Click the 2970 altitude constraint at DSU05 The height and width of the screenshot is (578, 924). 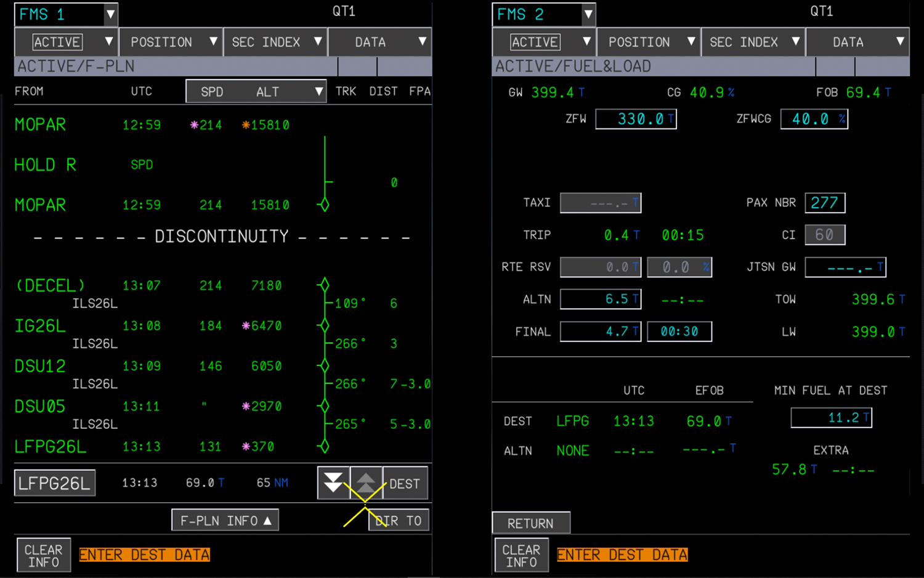pyautogui.click(x=262, y=407)
